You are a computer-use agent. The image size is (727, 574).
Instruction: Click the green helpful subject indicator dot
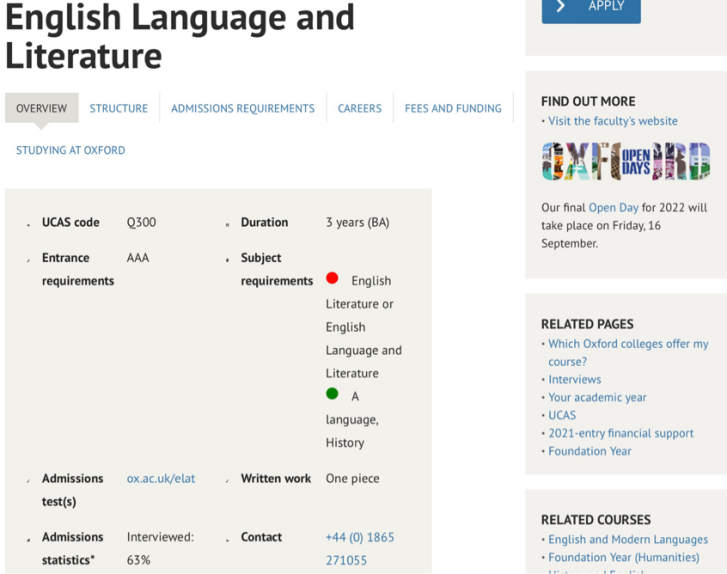(332, 394)
